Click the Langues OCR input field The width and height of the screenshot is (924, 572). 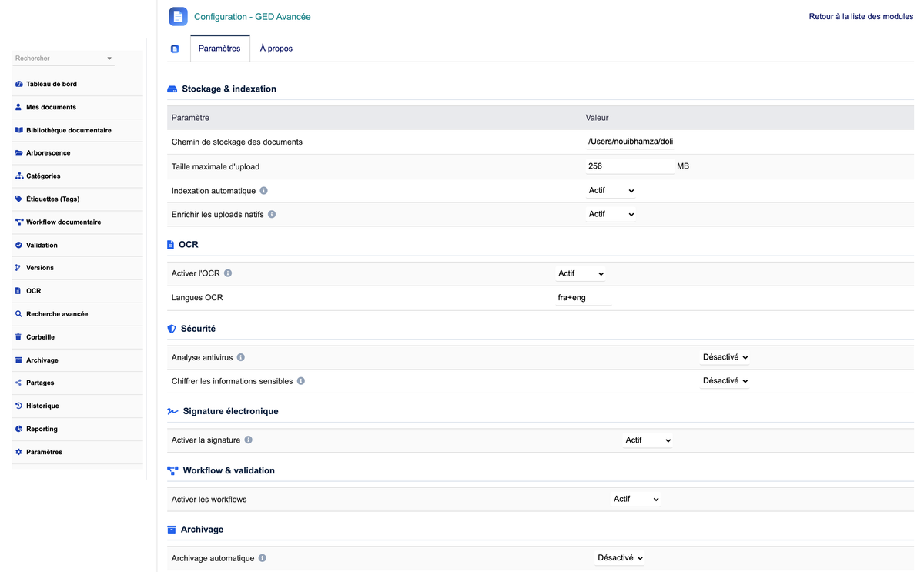(584, 298)
